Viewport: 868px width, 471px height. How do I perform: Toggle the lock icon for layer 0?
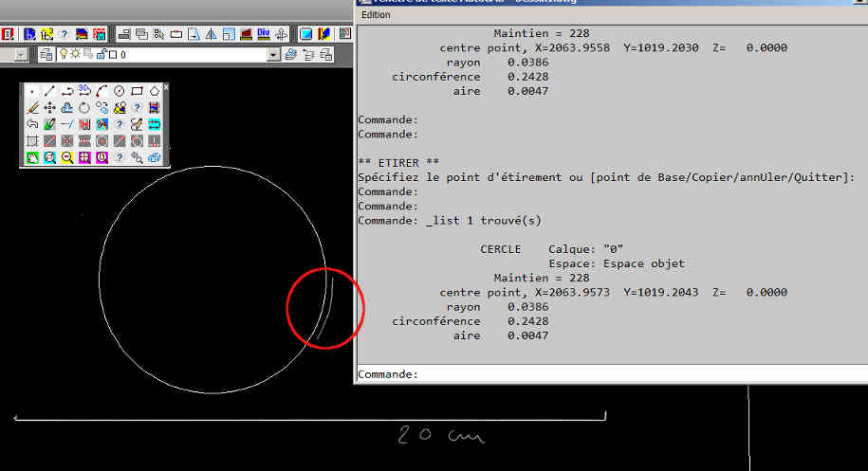coord(99,55)
